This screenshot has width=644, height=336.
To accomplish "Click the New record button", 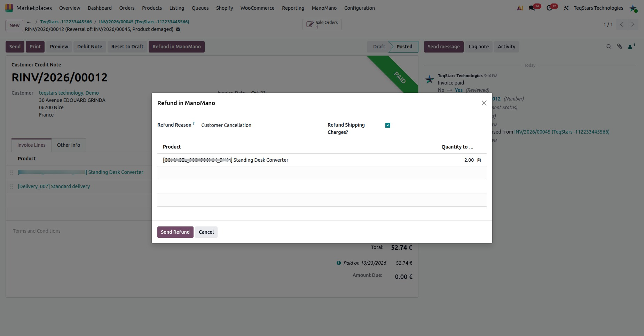I will coord(14,25).
